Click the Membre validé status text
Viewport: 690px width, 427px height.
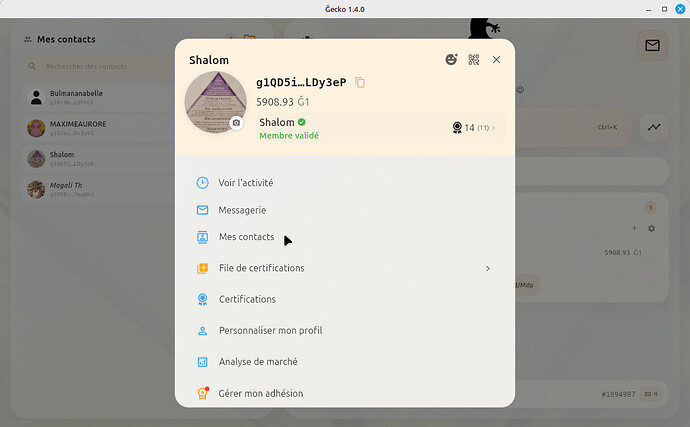[289, 136]
